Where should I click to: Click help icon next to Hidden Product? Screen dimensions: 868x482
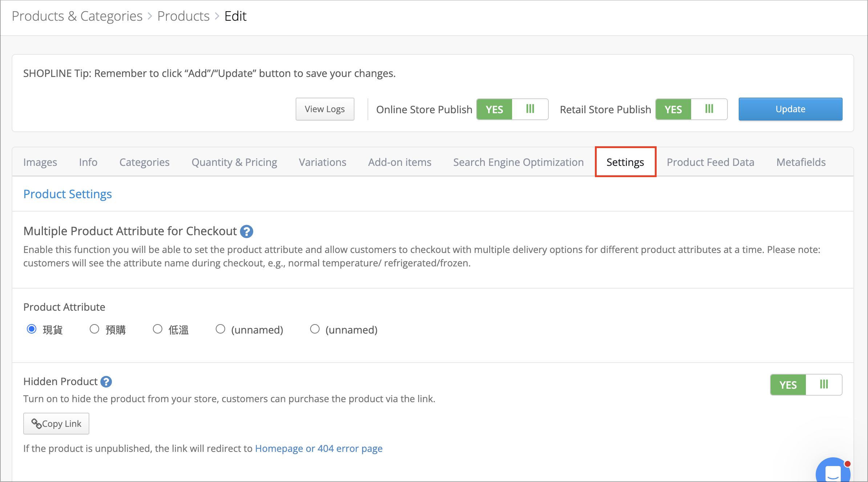click(106, 381)
